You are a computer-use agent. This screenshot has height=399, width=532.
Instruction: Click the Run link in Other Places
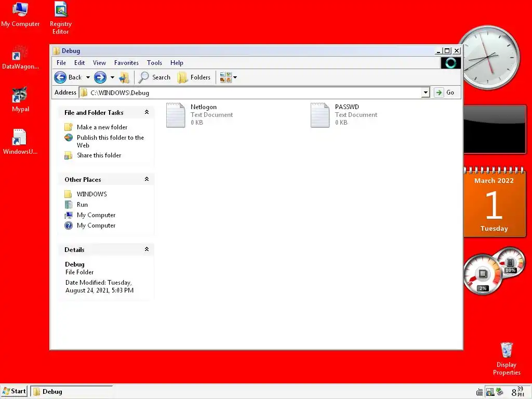[82, 205]
